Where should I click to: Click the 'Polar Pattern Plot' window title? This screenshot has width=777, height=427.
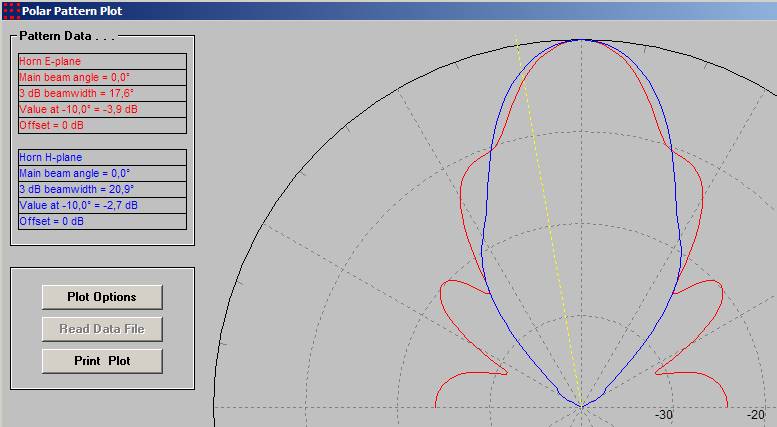pyautogui.click(x=72, y=11)
